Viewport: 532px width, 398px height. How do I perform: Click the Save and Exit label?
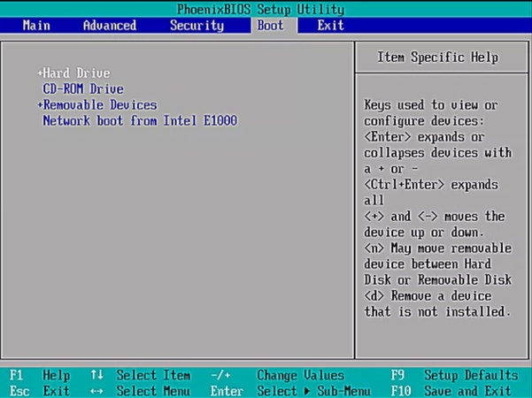[468, 391]
